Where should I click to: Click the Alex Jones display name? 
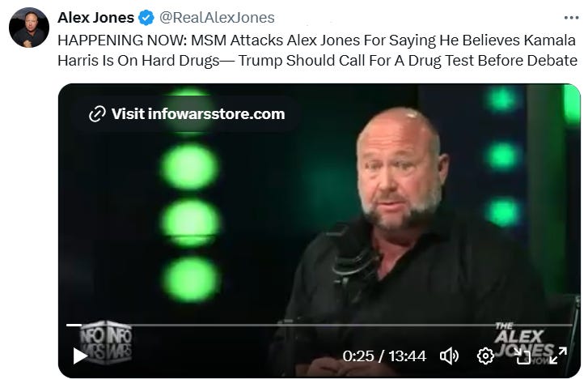pos(95,18)
